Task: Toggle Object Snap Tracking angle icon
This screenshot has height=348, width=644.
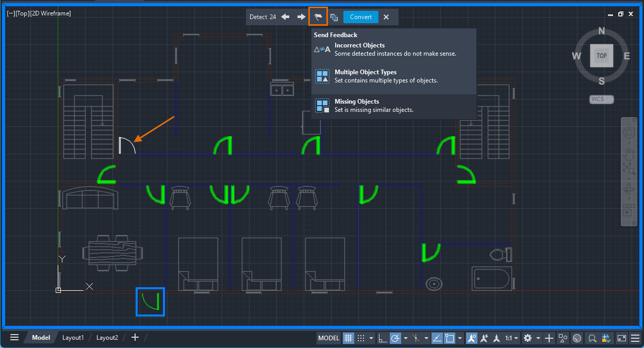Action: [437, 338]
